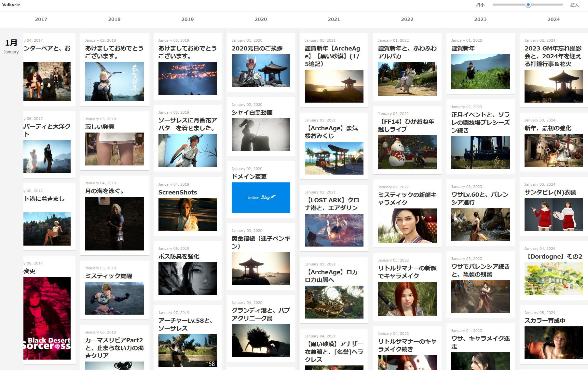The width and height of the screenshot is (588, 370).
Task: Open the 【LOST ARK】クロナ港と、エアダリン post
Action: pyautogui.click(x=332, y=204)
